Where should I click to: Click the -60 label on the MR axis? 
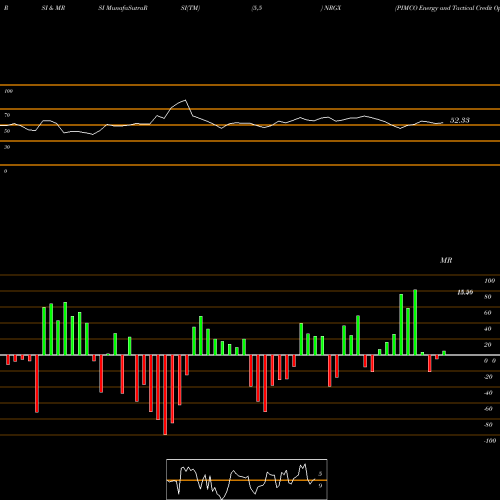point(488,409)
